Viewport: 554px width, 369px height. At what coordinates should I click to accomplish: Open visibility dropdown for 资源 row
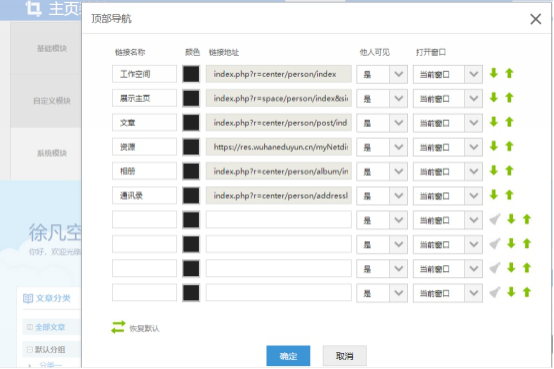coord(382,147)
